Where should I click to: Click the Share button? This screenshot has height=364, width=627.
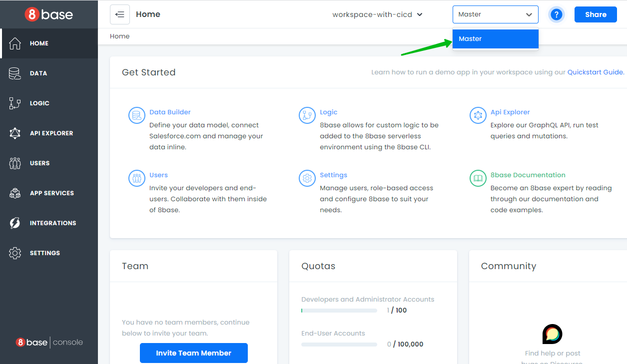click(596, 14)
